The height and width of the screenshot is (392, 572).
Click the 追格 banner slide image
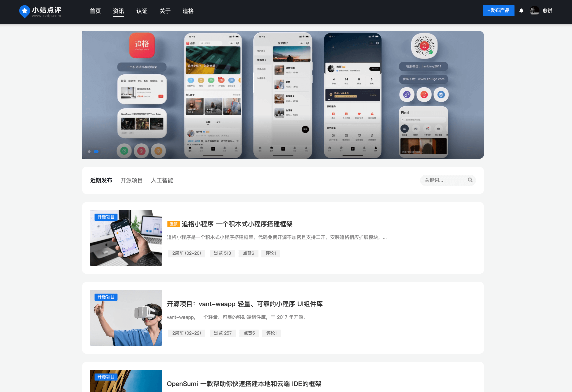[283, 95]
